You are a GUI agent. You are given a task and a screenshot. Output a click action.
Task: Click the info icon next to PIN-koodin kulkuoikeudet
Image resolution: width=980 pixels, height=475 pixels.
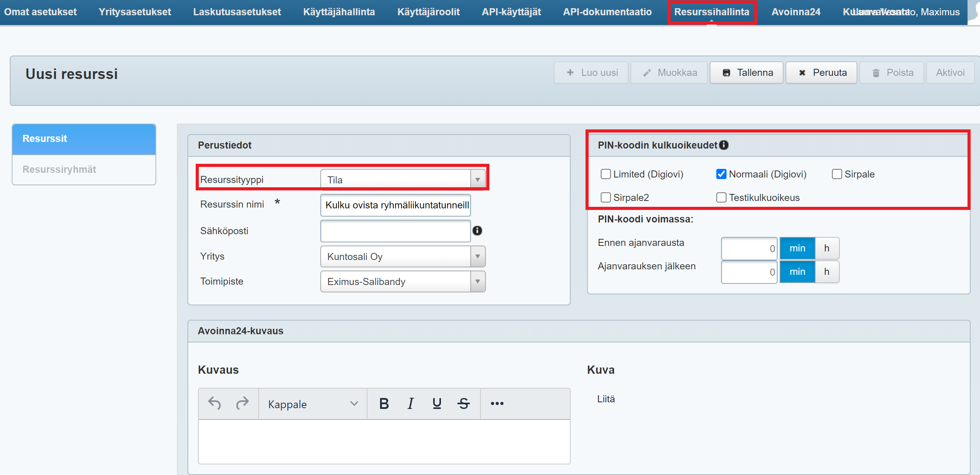[x=724, y=145]
